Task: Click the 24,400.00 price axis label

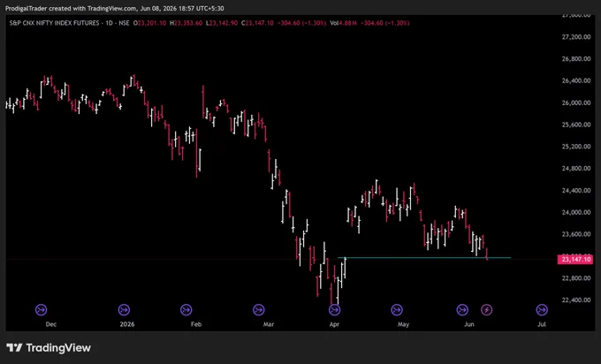Action: coord(576,191)
